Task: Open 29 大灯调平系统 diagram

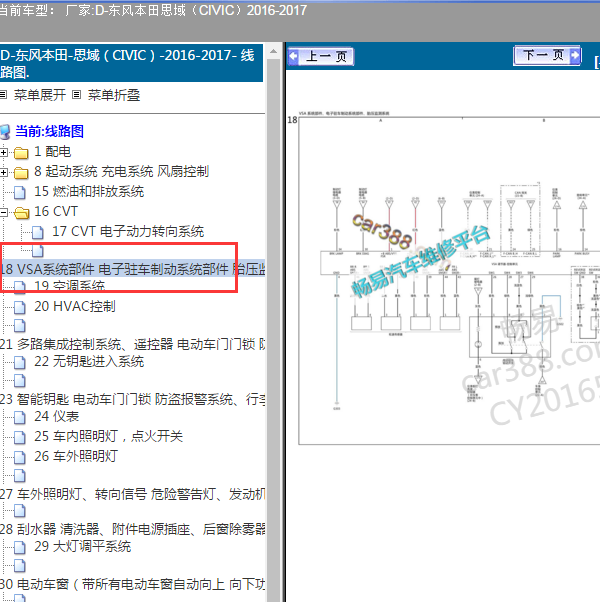Action: (x=83, y=546)
